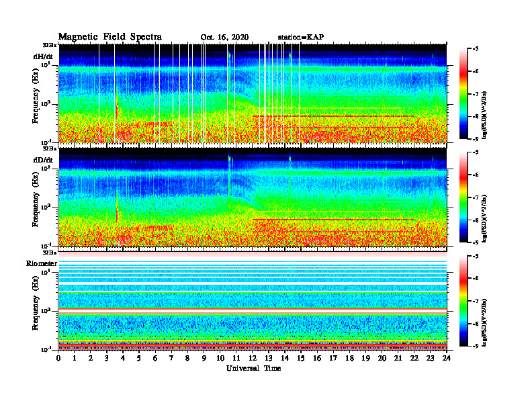Viewport: 532px width, 411px height.
Task: Click the "station=KAP" label
Action: (x=301, y=37)
